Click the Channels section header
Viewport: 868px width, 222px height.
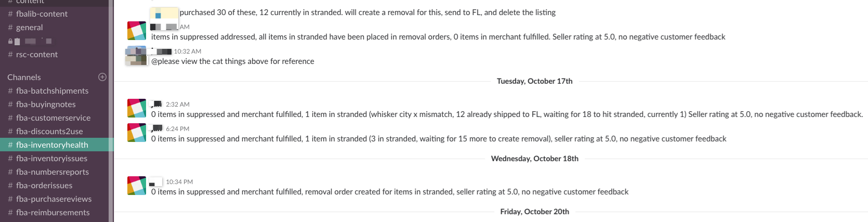[x=24, y=77]
